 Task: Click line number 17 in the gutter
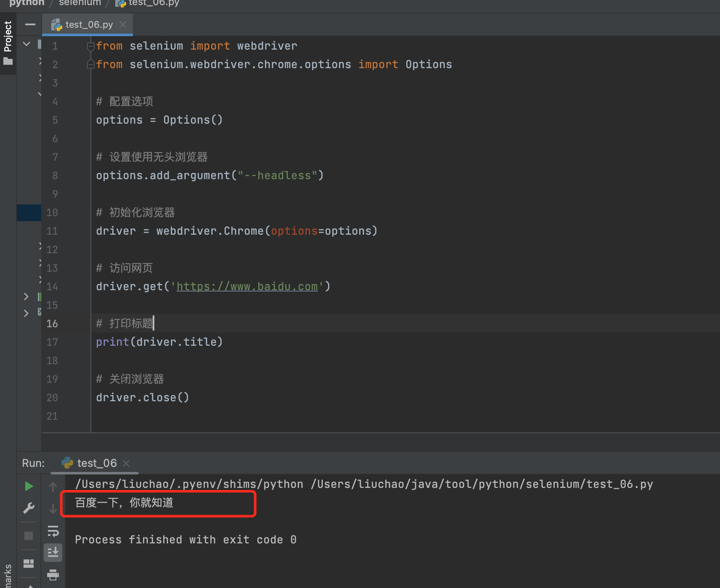pos(52,342)
